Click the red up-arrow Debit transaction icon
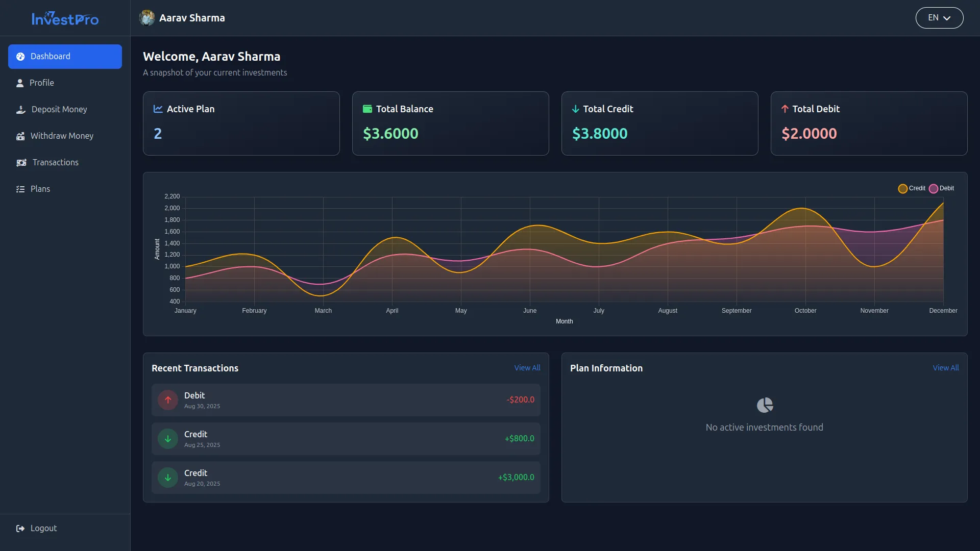Viewport: 980px width, 551px height. pos(167,400)
